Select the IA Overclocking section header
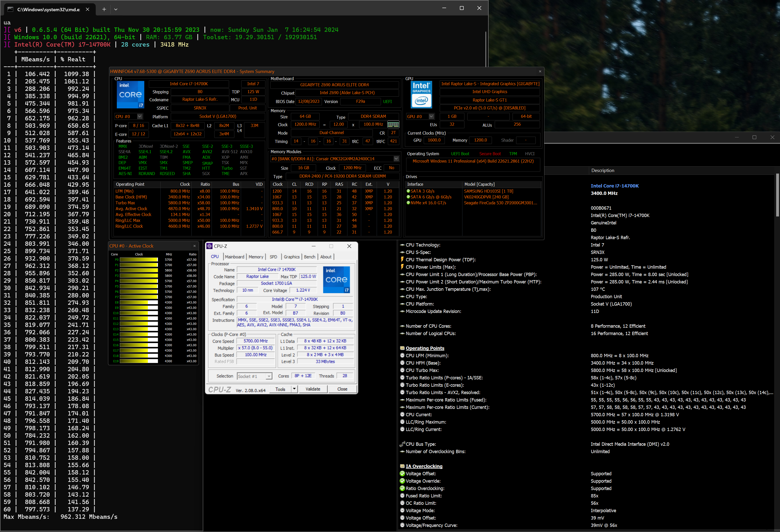Image resolution: width=780 pixels, height=532 pixels. tap(424, 467)
